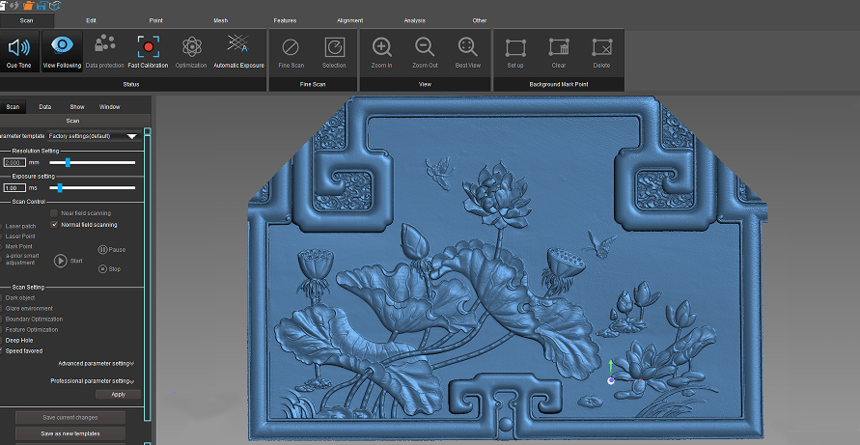
Task: Toggle the Cue Tone speaker icon
Action: tap(19, 48)
